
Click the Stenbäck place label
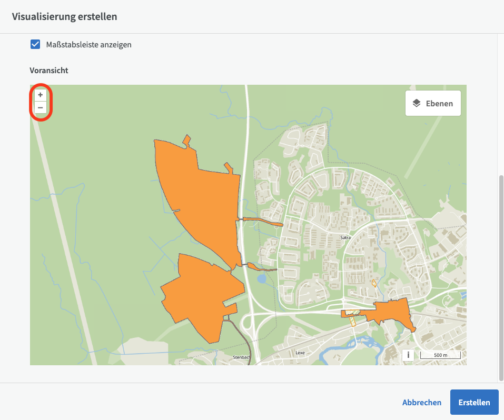[x=241, y=357]
